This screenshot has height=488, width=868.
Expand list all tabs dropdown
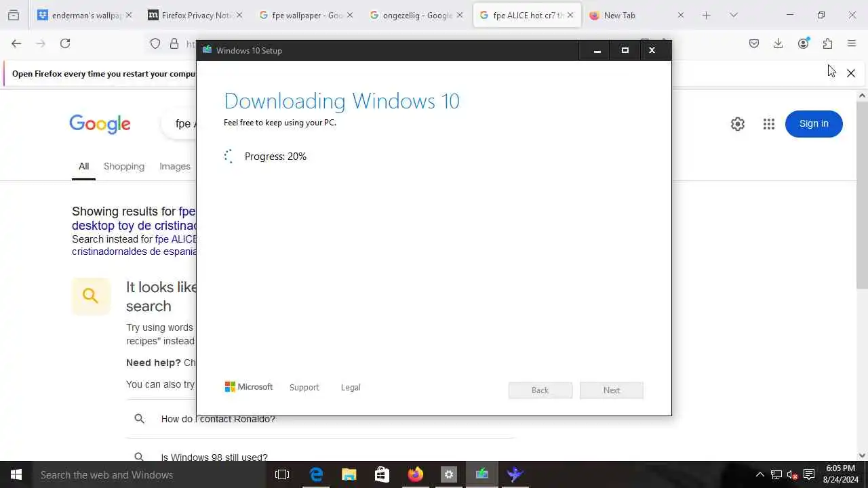click(x=733, y=15)
